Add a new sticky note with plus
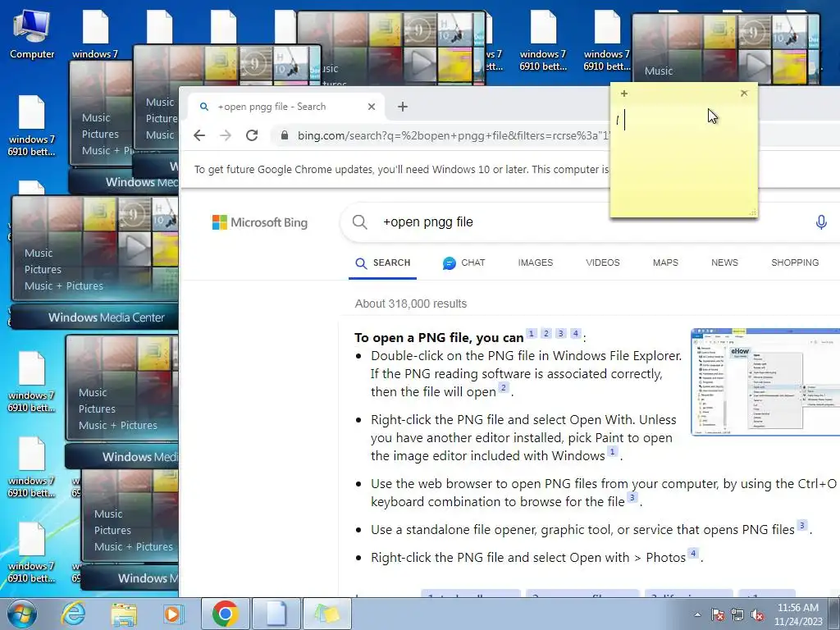The height and width of the screenshot is (630, 840). [623, 94]
